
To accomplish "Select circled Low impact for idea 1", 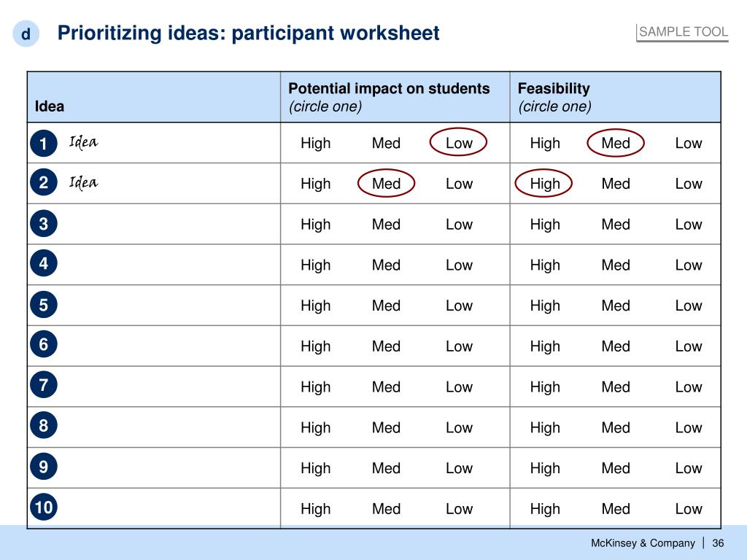I will coord(458,142).
